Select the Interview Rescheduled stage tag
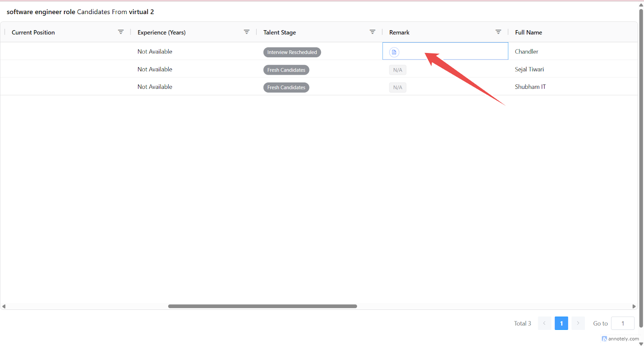The height and width of the screenshot is (346, 644). 292,52
